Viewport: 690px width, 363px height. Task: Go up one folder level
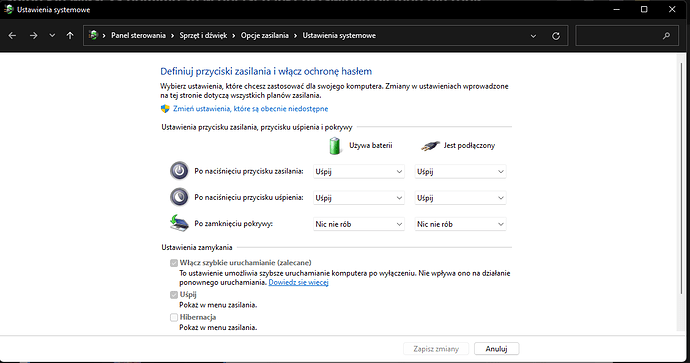(x=70, y=36)
